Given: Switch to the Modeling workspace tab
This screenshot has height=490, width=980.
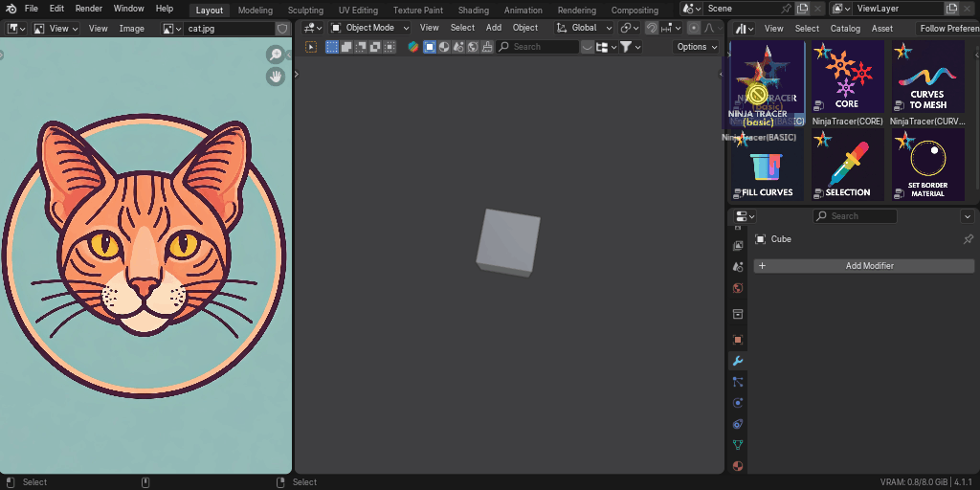Looking at the screenshot, I should coord(255,10).
